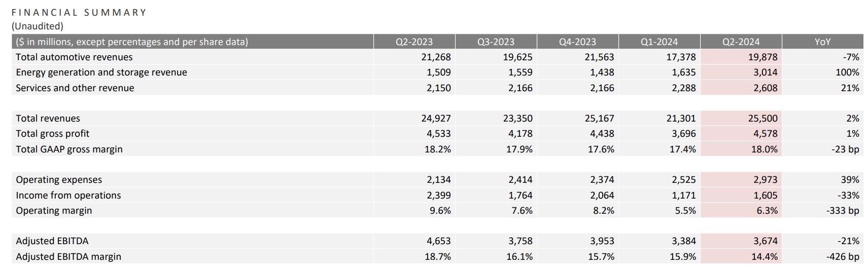
Task: Click the Income from operations label
Action: [68, 196]
